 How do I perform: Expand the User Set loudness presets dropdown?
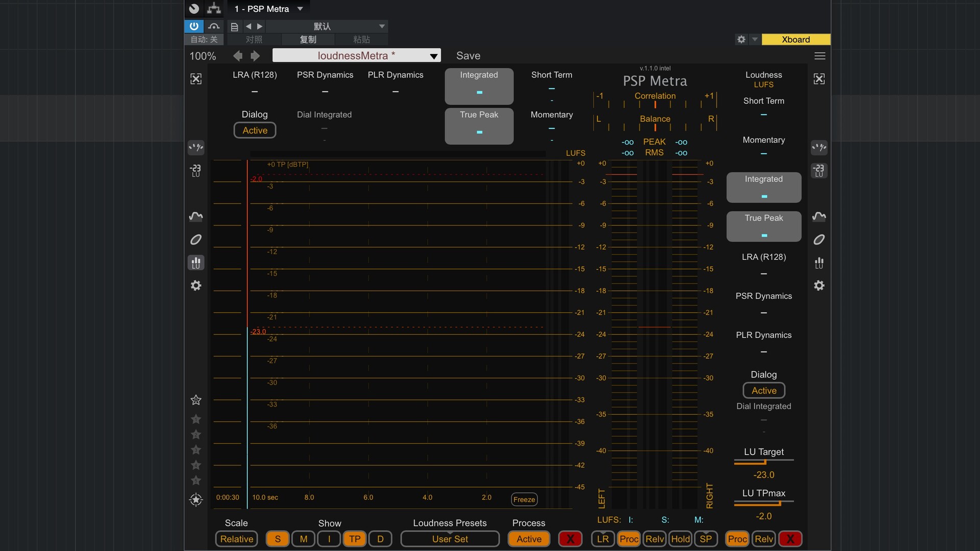450,539
